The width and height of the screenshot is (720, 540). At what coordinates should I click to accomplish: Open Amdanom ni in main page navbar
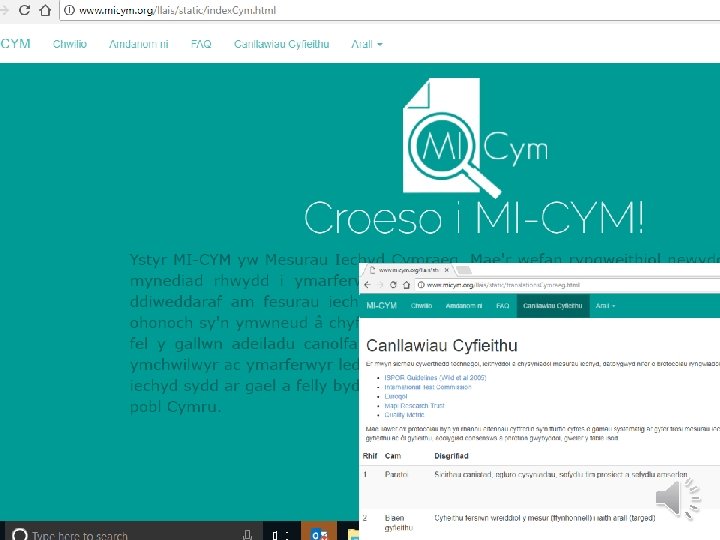139,44
